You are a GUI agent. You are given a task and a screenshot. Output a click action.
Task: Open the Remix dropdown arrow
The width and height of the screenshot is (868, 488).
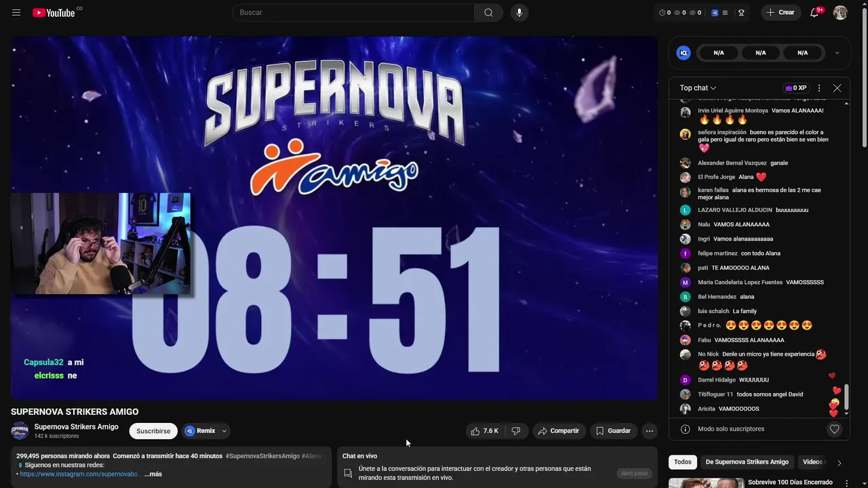(224, 431)
